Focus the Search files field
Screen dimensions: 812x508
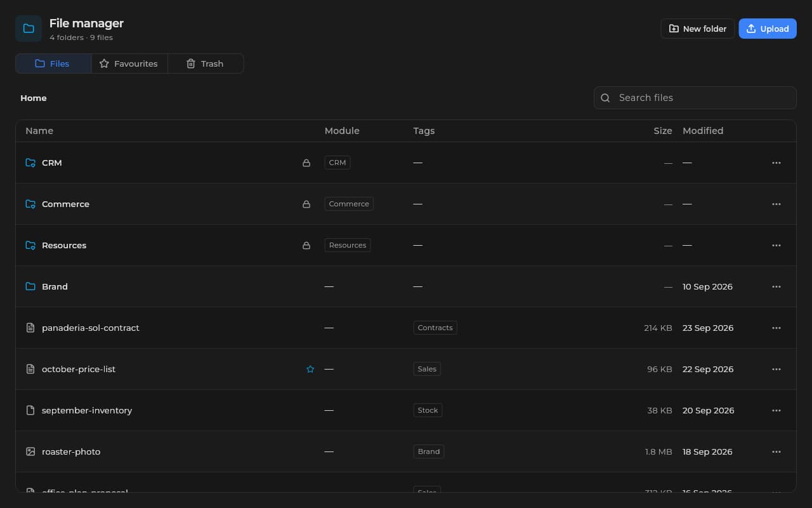(x=695, y=98)
